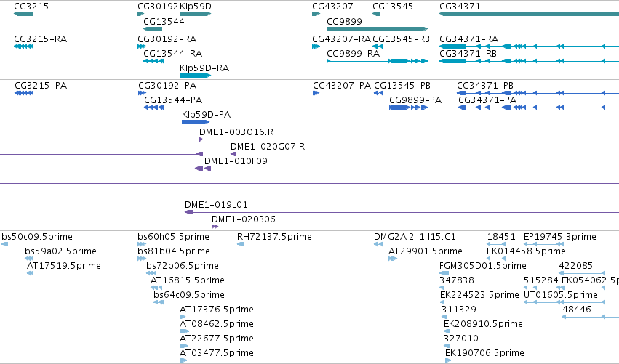Viewport: 619px width, 364px height.
Task: Click protein CG30192-PA label
Action: (x=167, y=86)
